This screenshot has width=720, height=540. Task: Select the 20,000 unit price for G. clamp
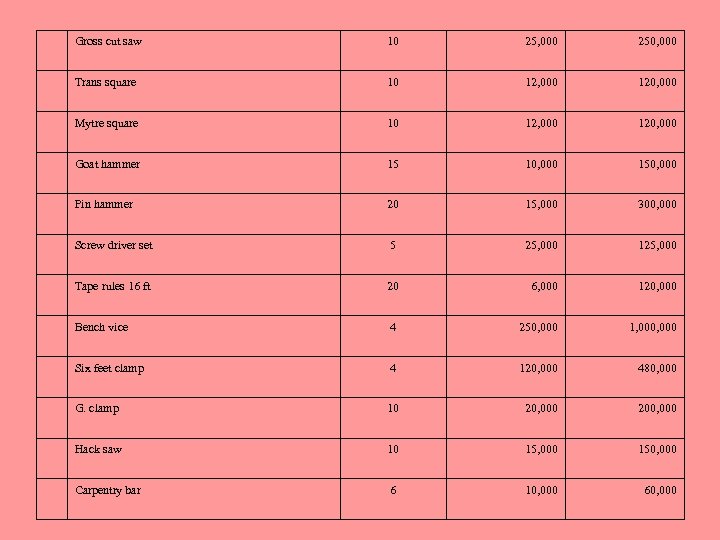[541, 408]
